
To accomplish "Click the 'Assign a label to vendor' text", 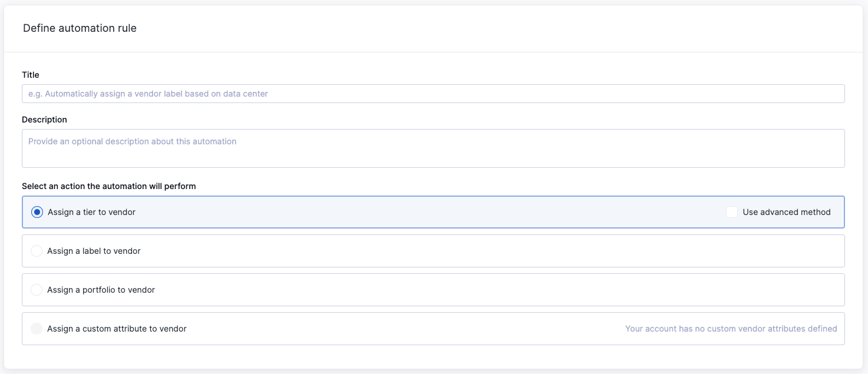I will (x=94, y=251).
